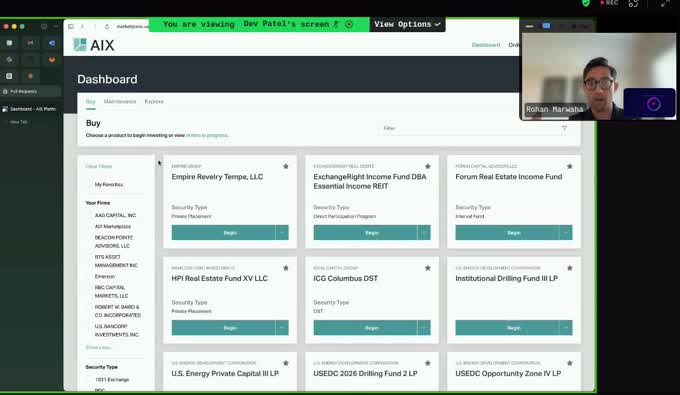Star the HPI Real Estate Fund XV LLC card
The image size is (680, 395).
click(285, 268)
